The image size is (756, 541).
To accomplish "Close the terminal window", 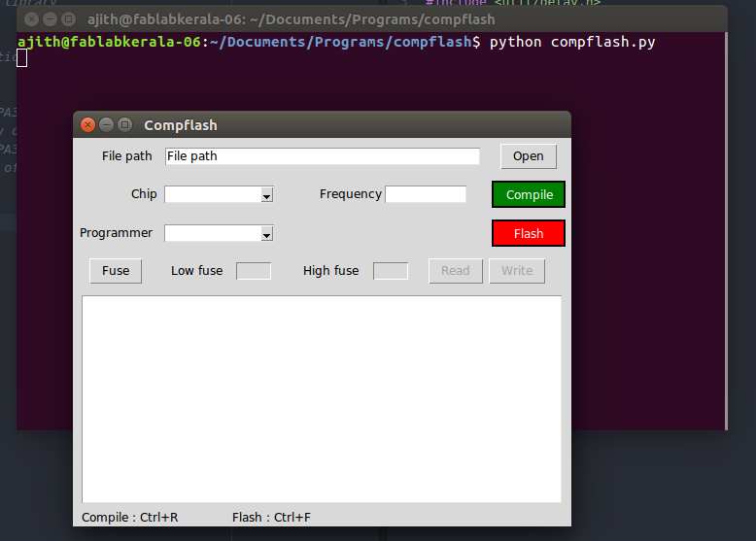I will [x=31, y=19].
